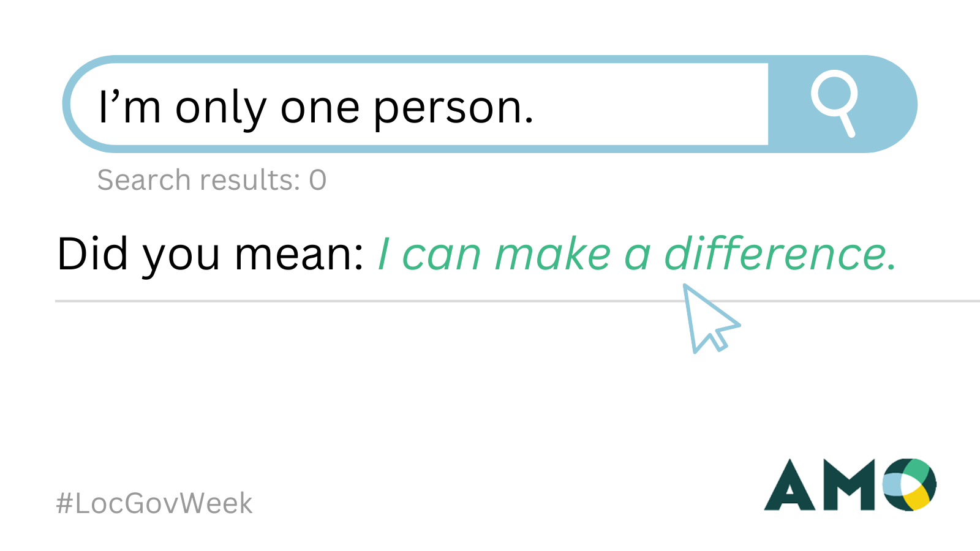
Task: Click the word "difference." in green suggestion
Action: [x=781, y=253]
